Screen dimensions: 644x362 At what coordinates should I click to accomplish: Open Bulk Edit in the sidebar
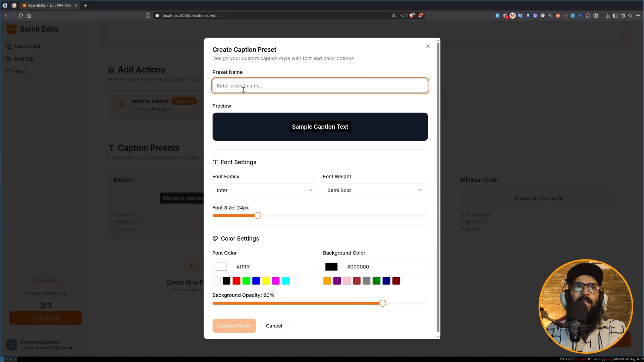[x=24, y=59]
